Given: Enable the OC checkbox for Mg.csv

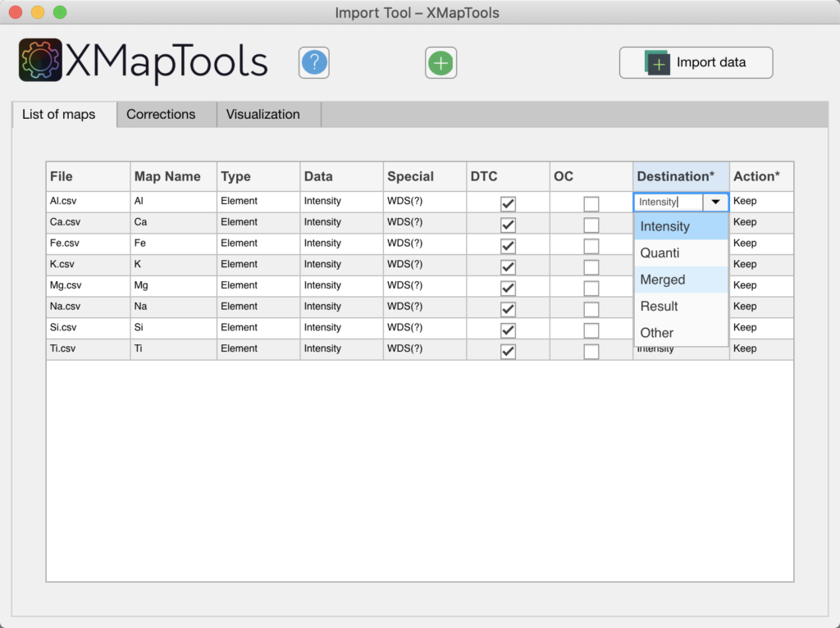Looking at the screenshot, I should (591, 288).
